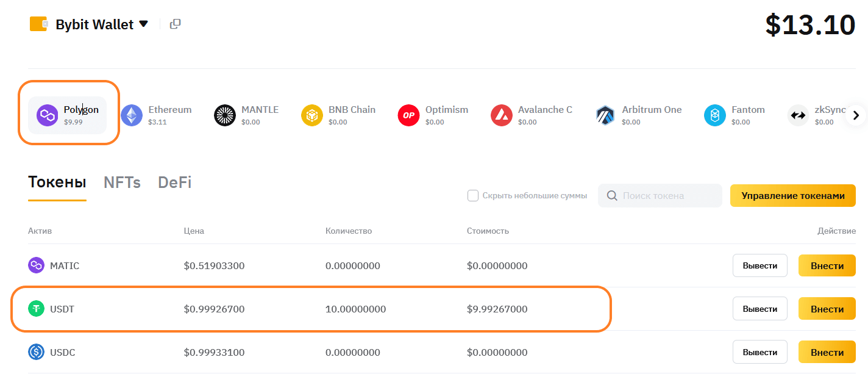Focus the Поиск токена search field
Screen dimensions: 868x382
click(660, 196)
